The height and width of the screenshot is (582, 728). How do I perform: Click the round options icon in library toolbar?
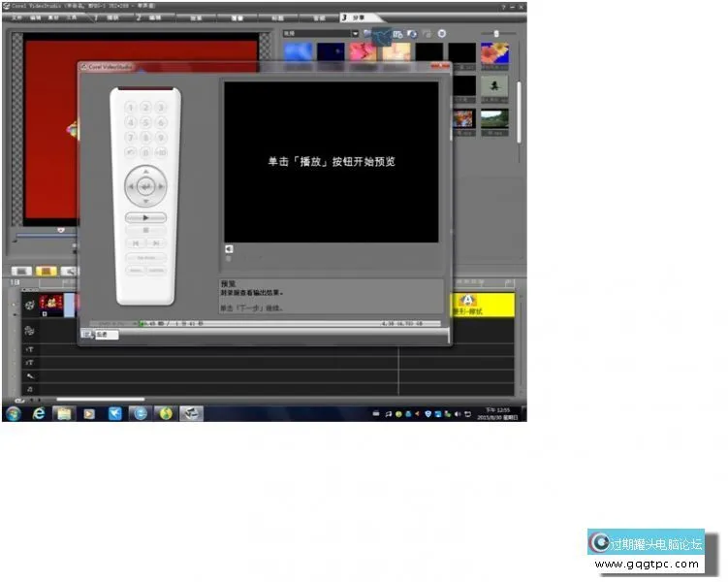(442, 33)
